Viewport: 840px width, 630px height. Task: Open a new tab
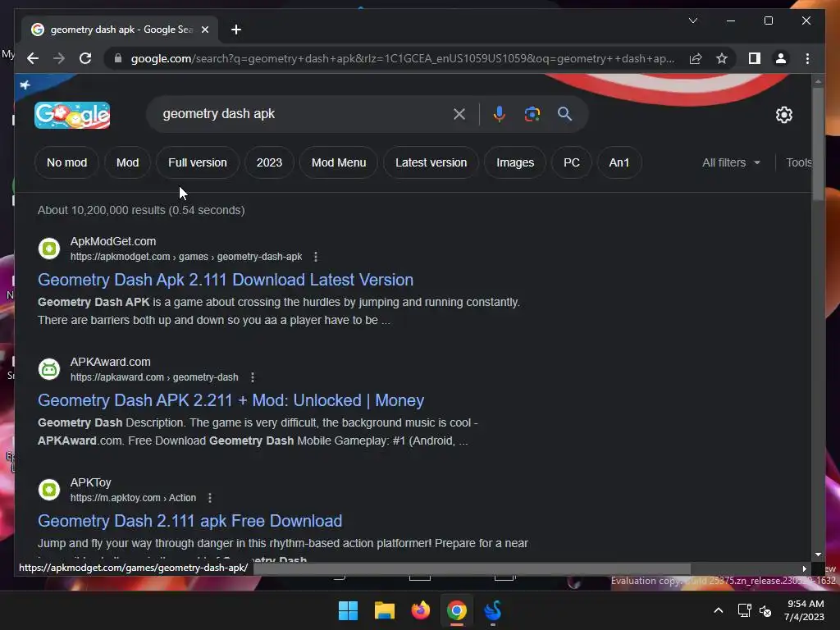235,30
